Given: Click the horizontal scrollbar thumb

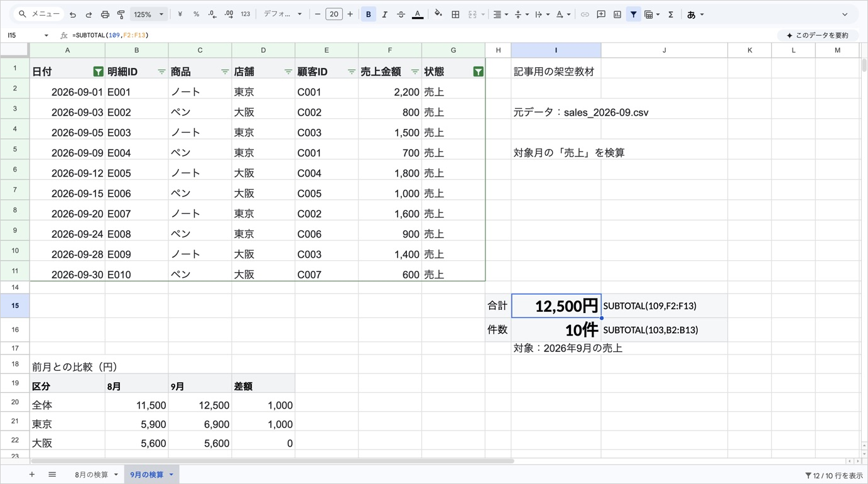Looking at the screenshot, I should [x=272, y=461].
